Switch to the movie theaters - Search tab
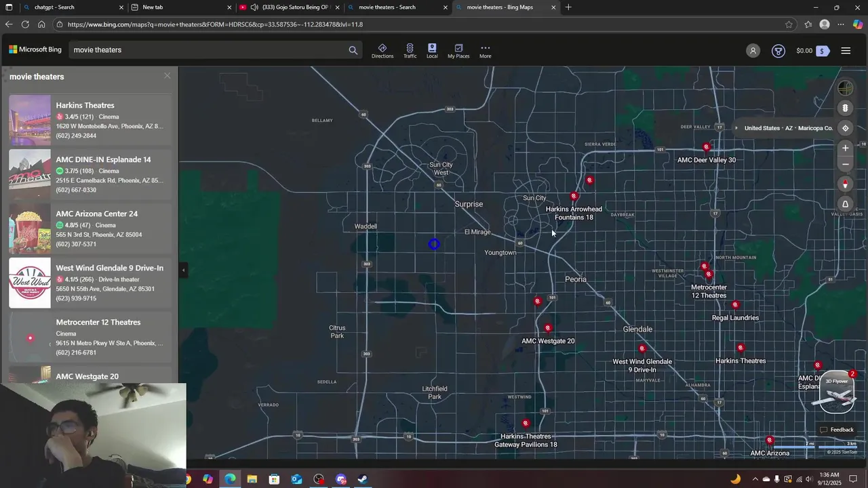This screenshot has width=868, height=488. pyautogui.click(x=397, y=7)
